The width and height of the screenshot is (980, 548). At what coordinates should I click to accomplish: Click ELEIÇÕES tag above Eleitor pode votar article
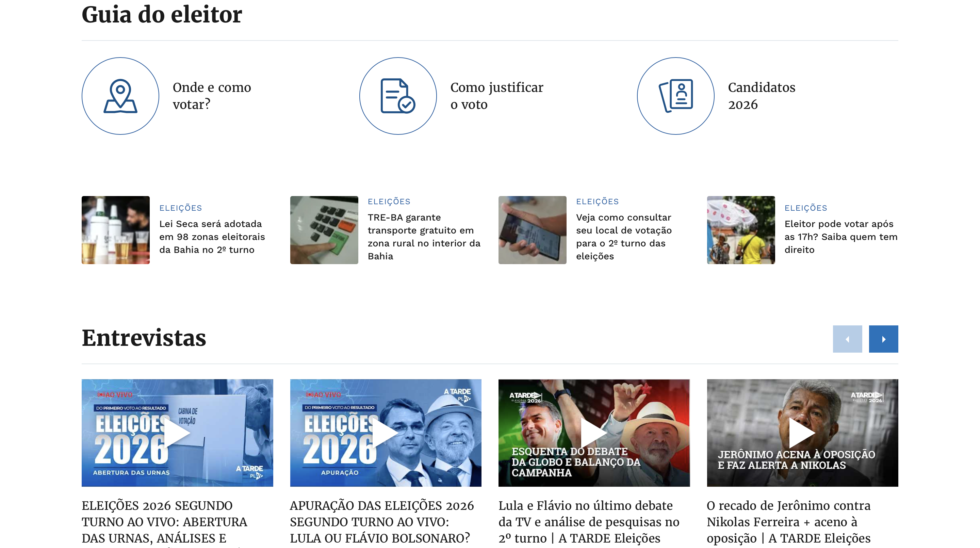(806, 208)
